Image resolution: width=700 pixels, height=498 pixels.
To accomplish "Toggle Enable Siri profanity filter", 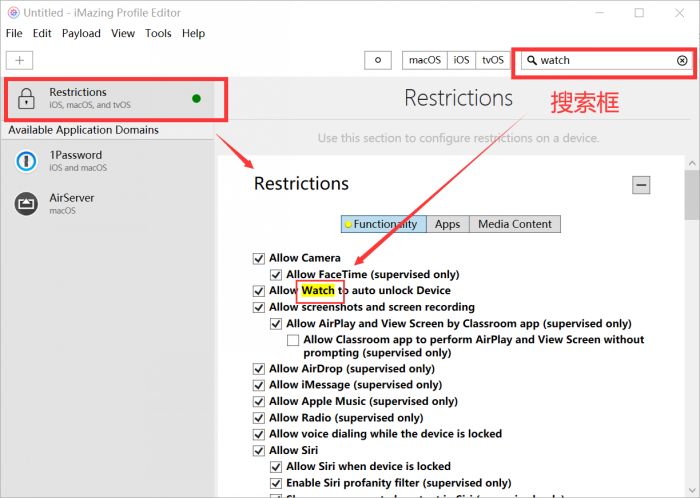I will pos(276,483).
